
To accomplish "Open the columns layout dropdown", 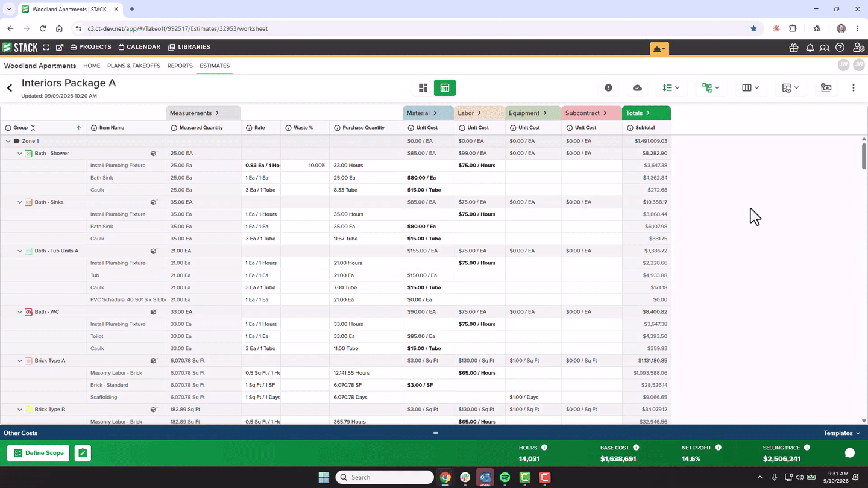I will (x=750, y=88).
